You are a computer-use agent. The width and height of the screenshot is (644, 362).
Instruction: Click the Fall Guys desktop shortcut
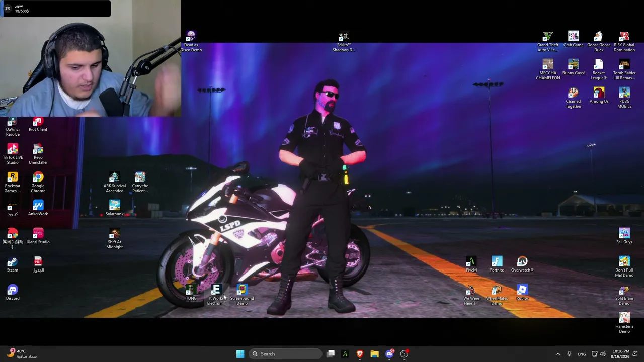pyautogui.click(x=624, y=236)
